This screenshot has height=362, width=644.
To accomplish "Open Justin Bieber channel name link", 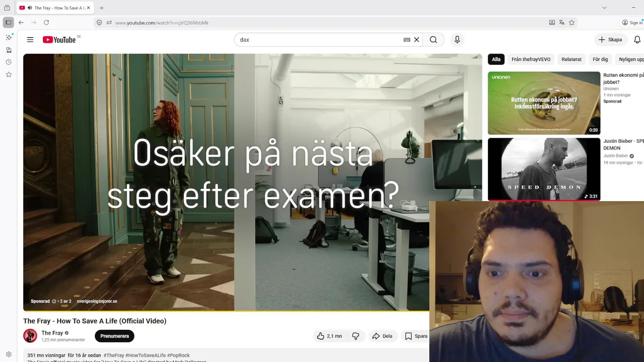I will [616, 156].
